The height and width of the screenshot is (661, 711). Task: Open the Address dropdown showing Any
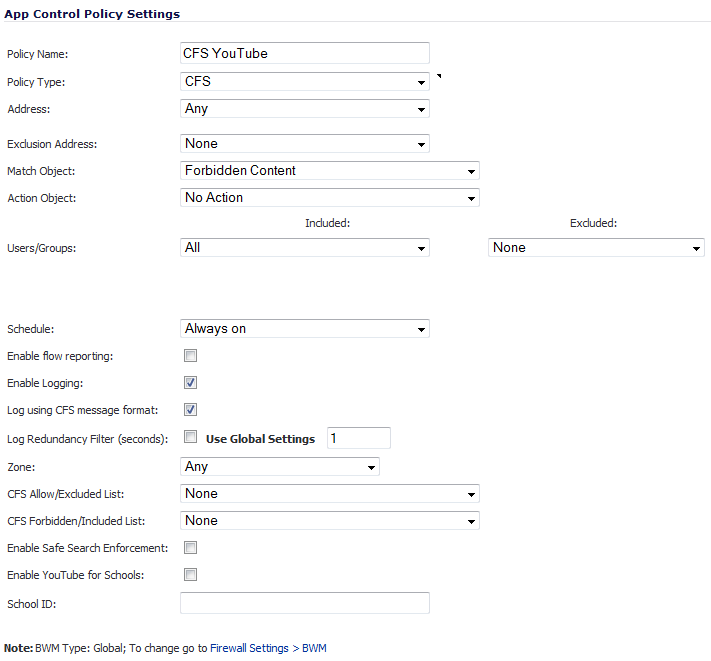point(305,109)
